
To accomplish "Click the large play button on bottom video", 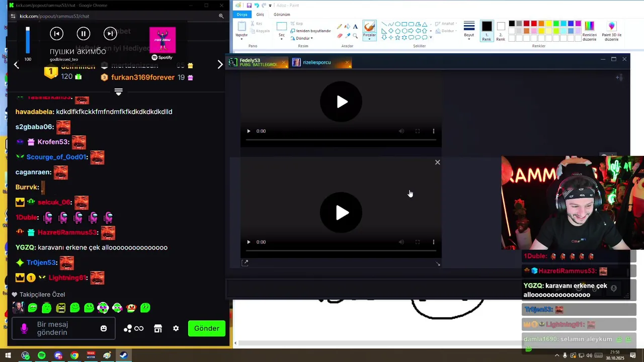I will click(x=341, y=213).
